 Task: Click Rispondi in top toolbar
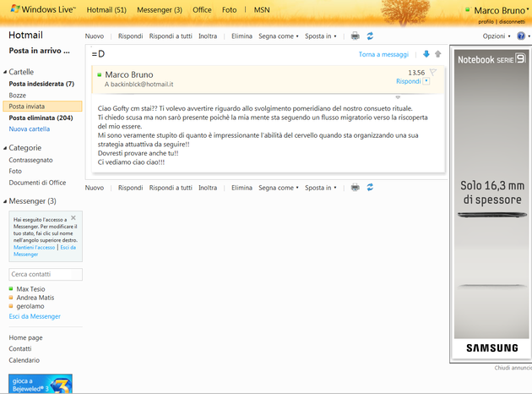[130, 36]
